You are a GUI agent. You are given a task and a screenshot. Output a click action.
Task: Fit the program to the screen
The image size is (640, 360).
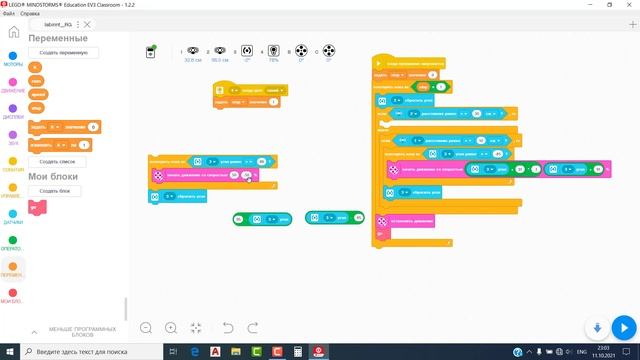point(196,328)
